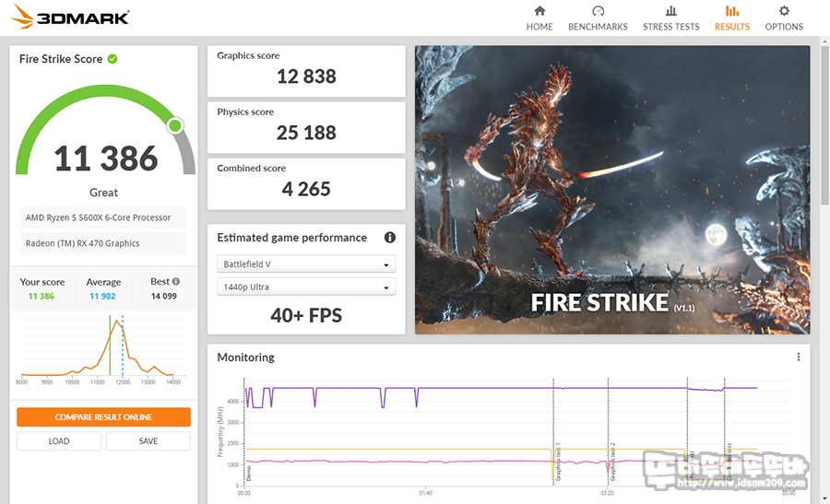830x504 pixels.
Task: Open estimated game performance info icon
Action: (x=389, y=238)
